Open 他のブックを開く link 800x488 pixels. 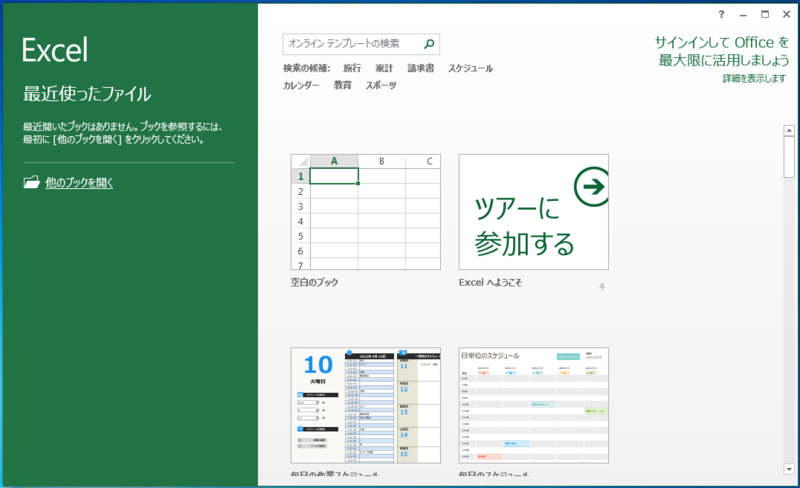point(79,182)
